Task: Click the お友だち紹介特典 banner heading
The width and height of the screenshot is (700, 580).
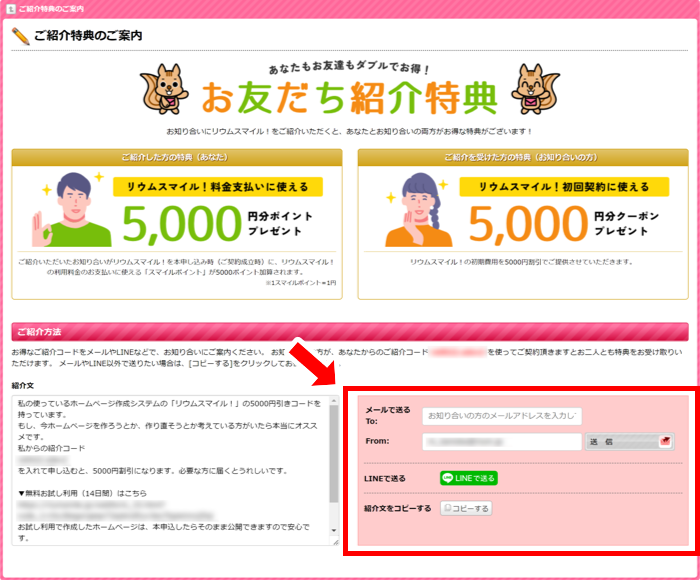Action: pyautogui.click(x=349, y=97)
